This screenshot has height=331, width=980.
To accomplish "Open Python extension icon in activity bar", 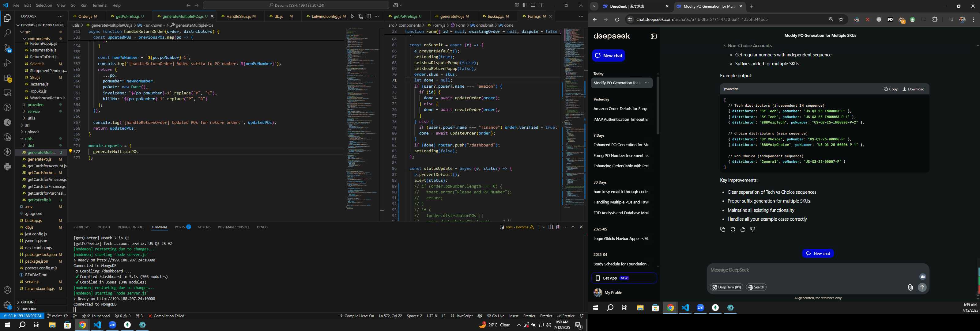I will point(7,167).
